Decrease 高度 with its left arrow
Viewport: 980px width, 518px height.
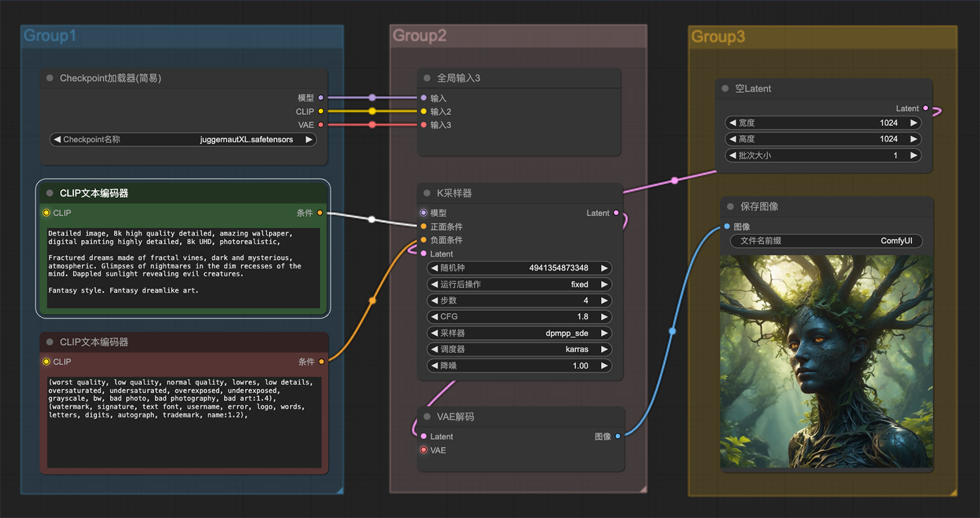733,139
